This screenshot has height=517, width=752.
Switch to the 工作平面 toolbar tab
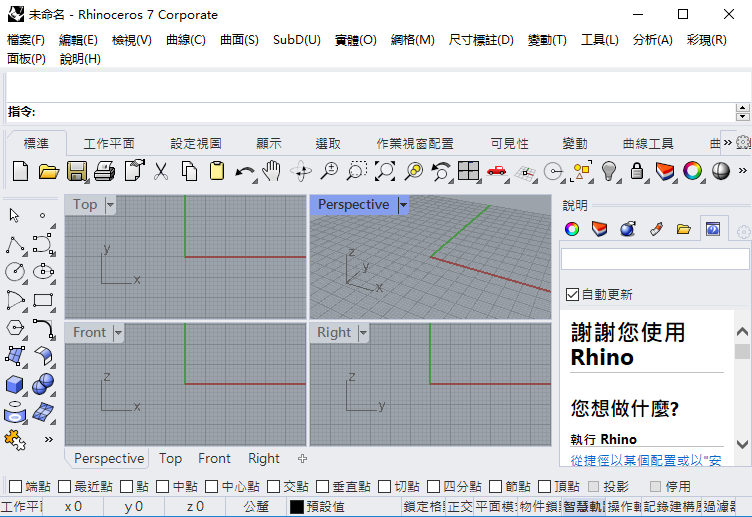[x=109, y=143]
